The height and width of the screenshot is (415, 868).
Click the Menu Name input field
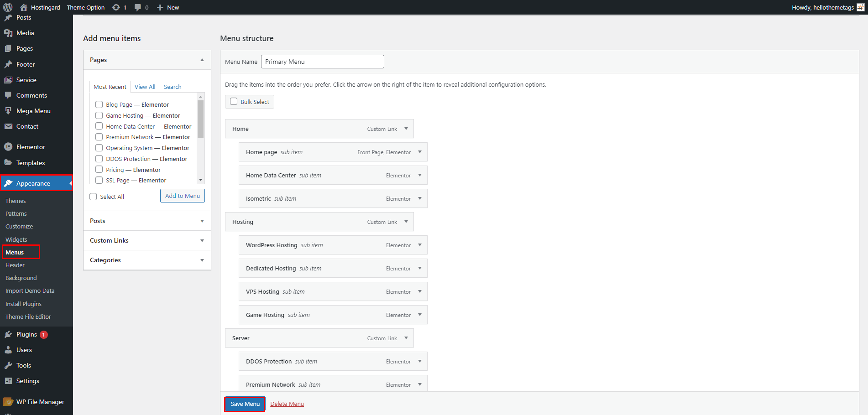click(x=323, y=62)
